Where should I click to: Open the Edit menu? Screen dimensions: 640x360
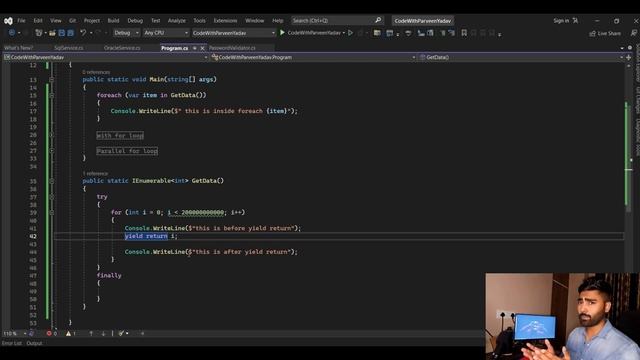point(38,20)
